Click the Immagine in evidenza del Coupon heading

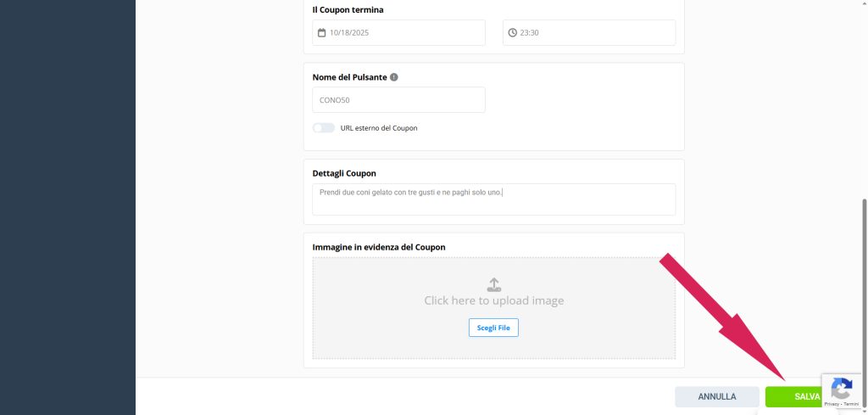379,247
